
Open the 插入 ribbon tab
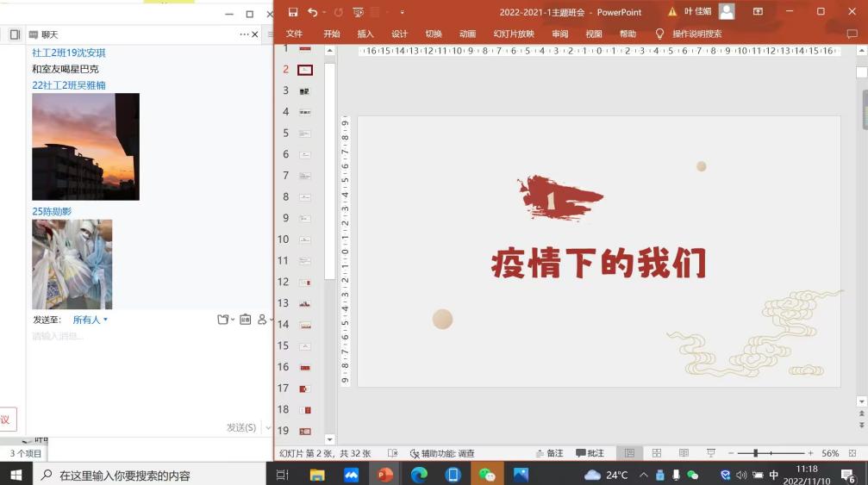[x=365, y=34]
